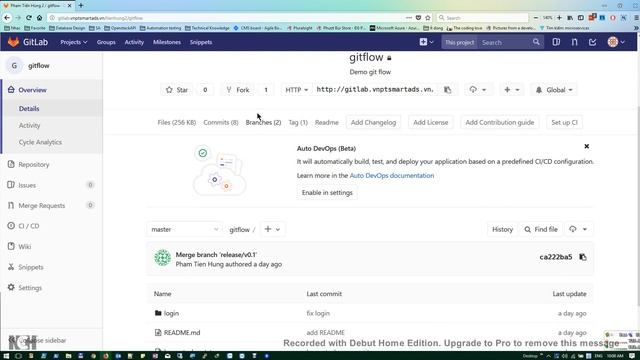
Task: Select Cycle Analytics under Overview
Action: tap(40, 142)
